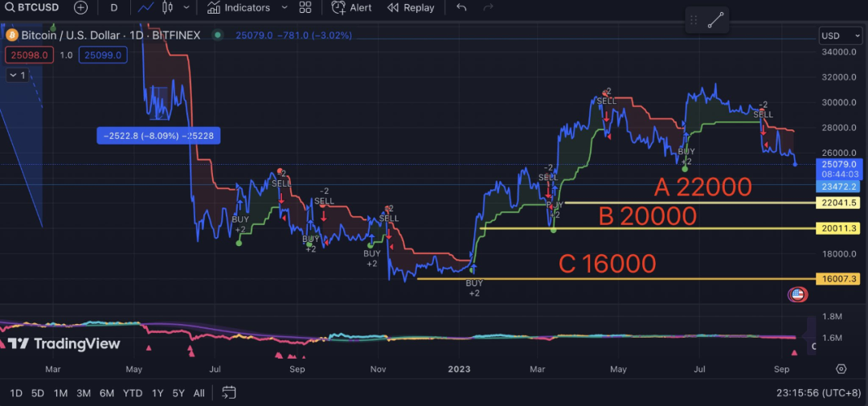Open the go to date calendar icon
The width and height of the screenshot is (868, 406).
(x=229, y=392)
